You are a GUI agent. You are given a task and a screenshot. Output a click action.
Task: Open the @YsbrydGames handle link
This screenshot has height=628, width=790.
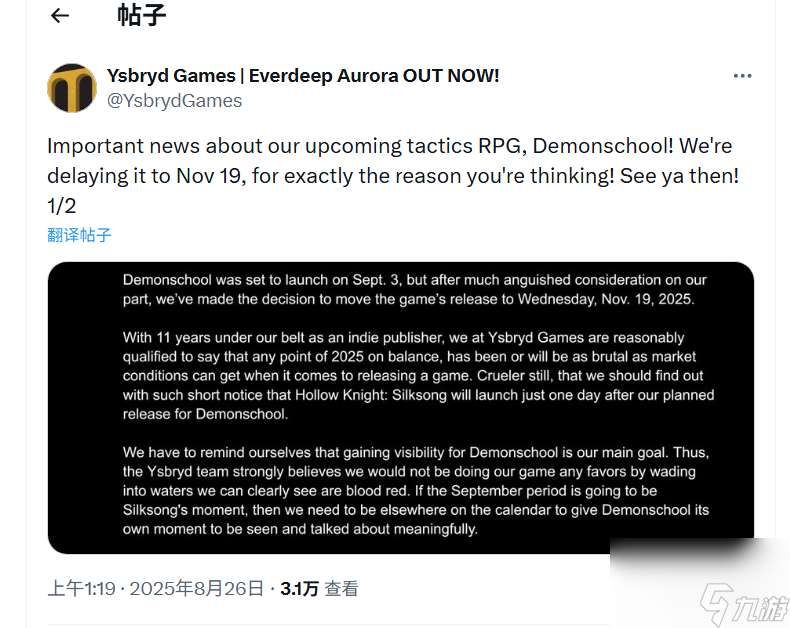(x=174, y=101)
